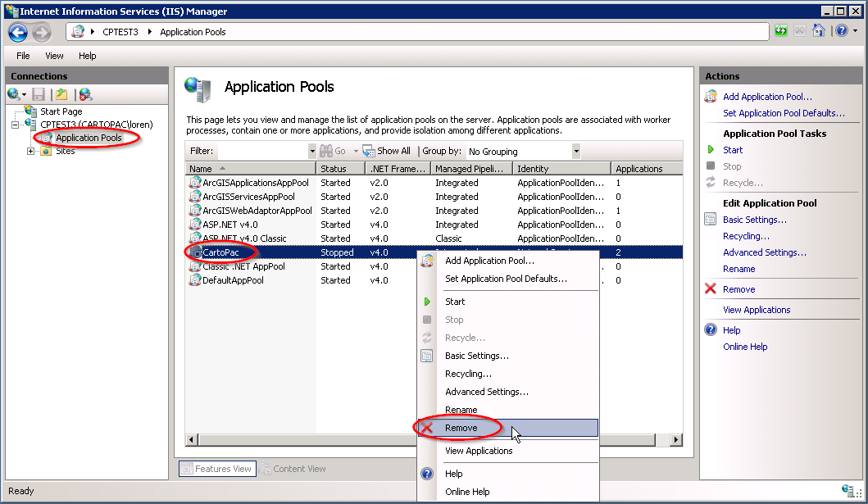The height and width of the screenshot is (504, 868).
Task: Click the horizontal scrollbar right arrow
Action: point(676,440)
